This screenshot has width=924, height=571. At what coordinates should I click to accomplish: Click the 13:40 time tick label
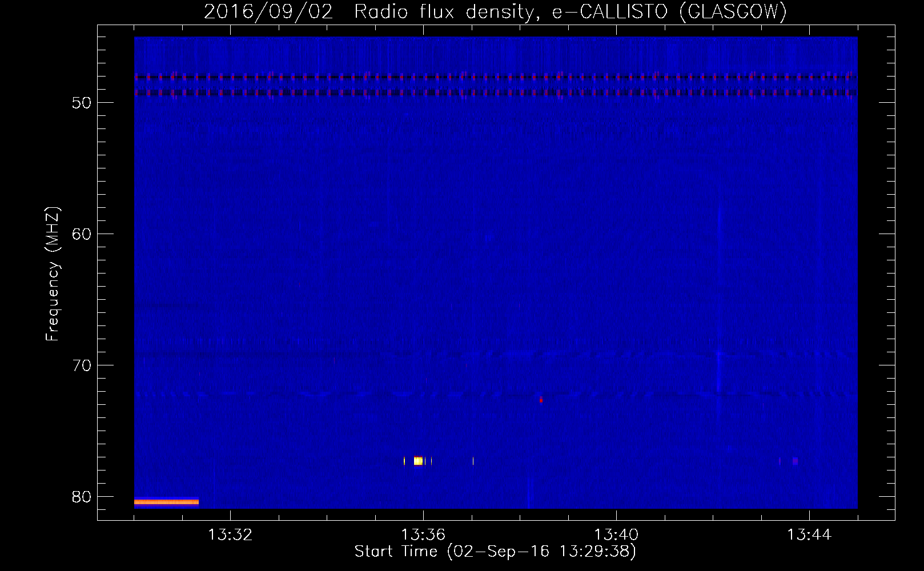(x=616, y=535)
